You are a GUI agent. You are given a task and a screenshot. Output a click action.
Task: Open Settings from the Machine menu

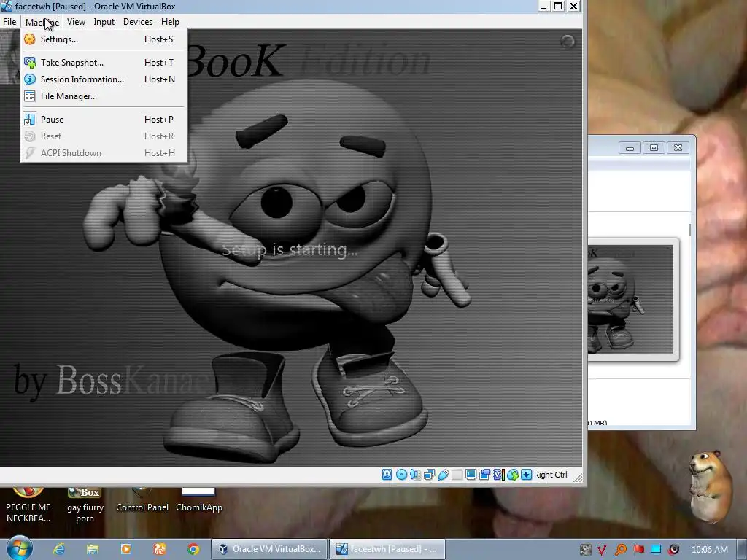click(x=104, y=39)
